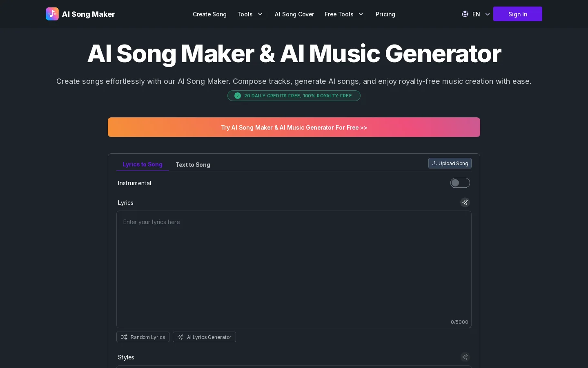The image size is (588, 368).
Task: Go to AI Song Cover
Action: 294,14
